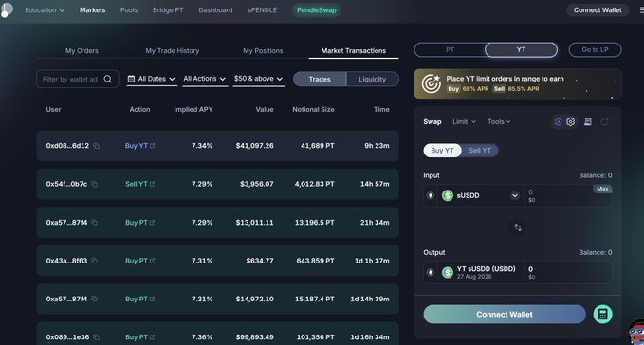The height and width of the screenshot is (345, 644).
Task: Click the sUSDD green token icon
Action: [x=448, y=195]
